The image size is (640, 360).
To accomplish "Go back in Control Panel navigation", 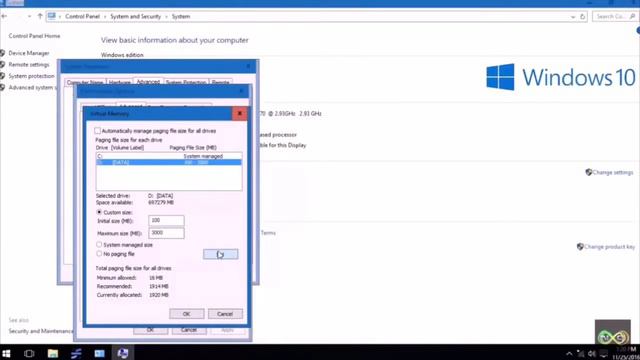I will click(x=4, y=16).
